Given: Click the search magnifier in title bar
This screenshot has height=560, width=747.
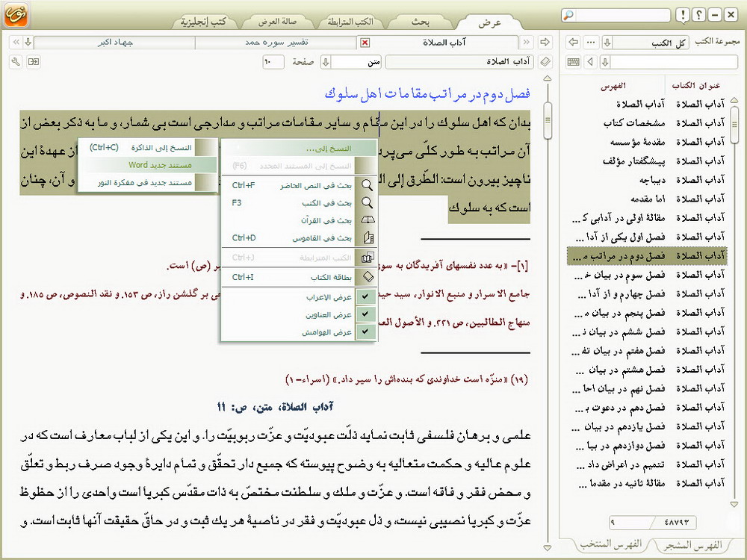Looking at the screenshot, I should (568, 15).
